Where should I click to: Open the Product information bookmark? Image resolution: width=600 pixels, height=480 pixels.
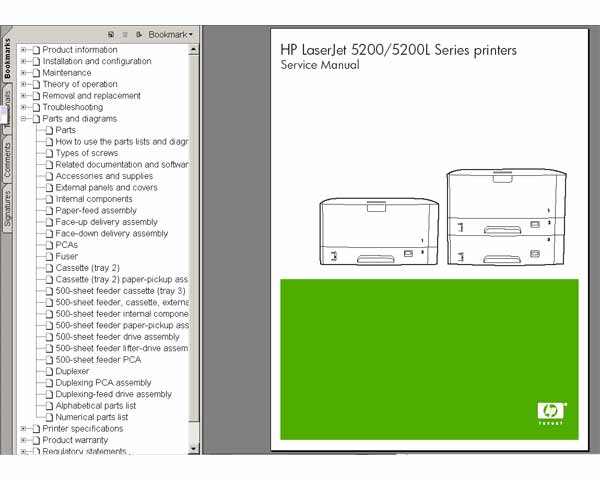[80, 50]
